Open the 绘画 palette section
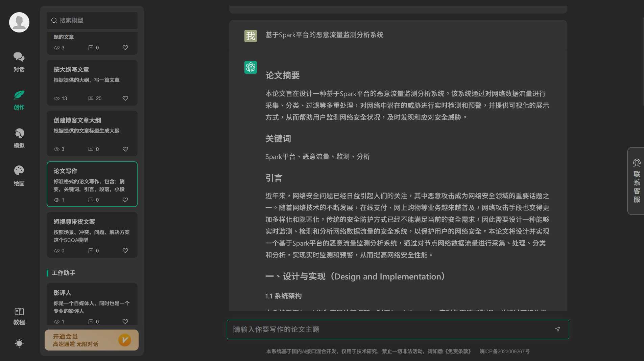This screenshot has width=644, height=361. coord(19,176)
